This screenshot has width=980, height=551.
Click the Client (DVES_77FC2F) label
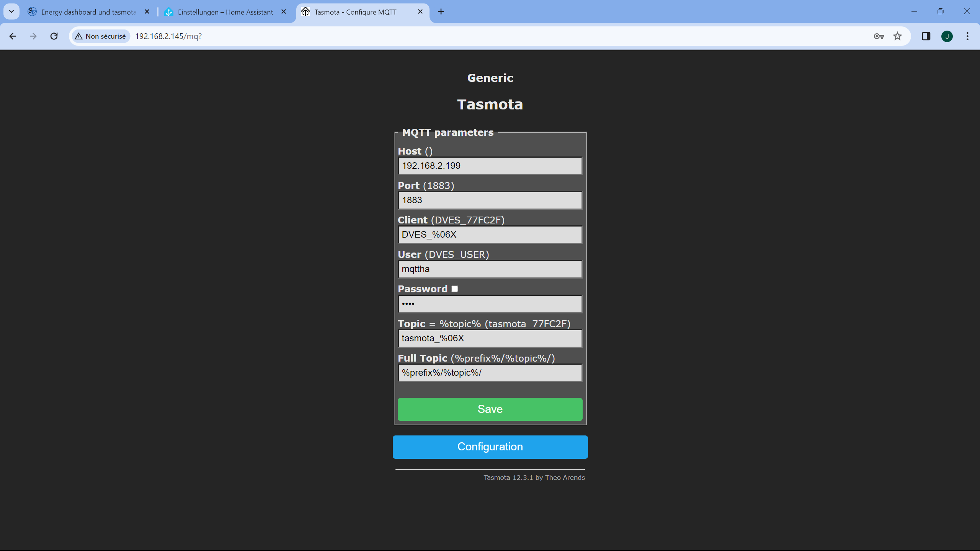(x=451, y=220)
